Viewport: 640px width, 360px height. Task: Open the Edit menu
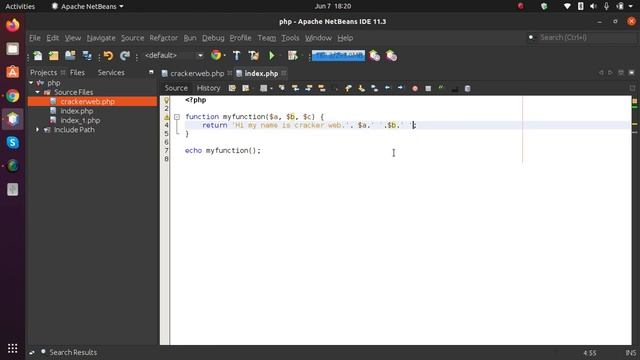coord(52,38)
